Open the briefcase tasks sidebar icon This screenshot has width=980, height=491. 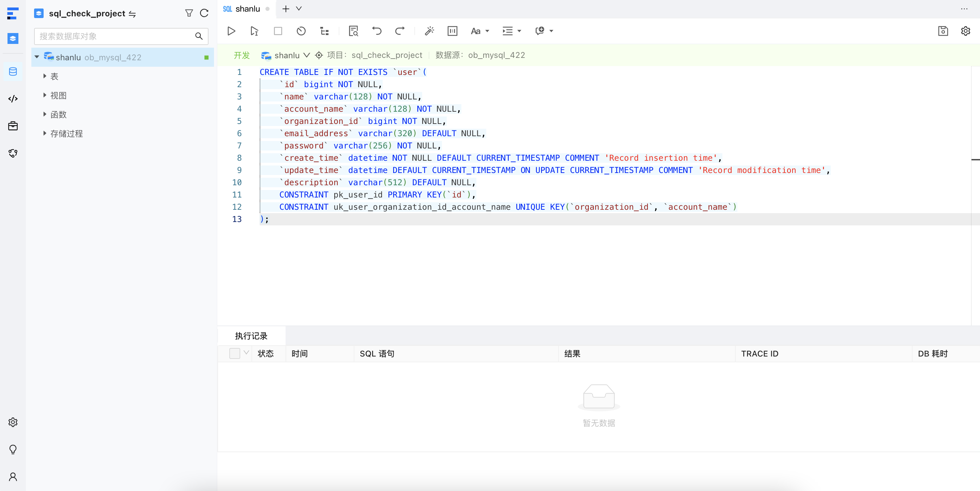pyautogui.click(x=13, y=126)
